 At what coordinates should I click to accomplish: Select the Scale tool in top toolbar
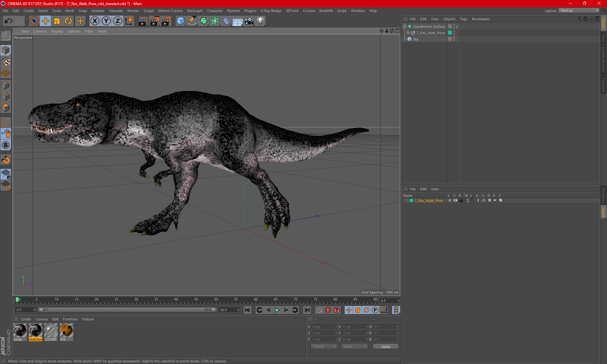pyautogui.click(x=57, y=21)
